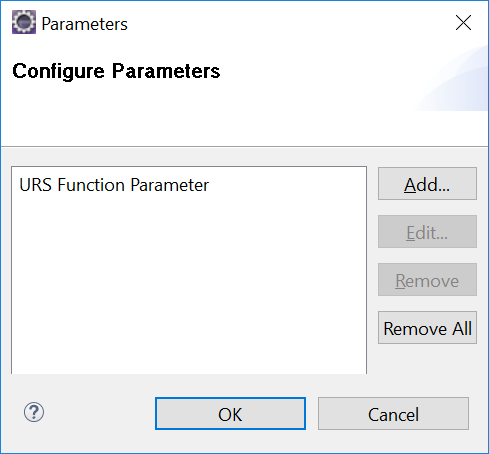Click the help question mark icon
Viewport: 489px width, 454px height.
34,412
